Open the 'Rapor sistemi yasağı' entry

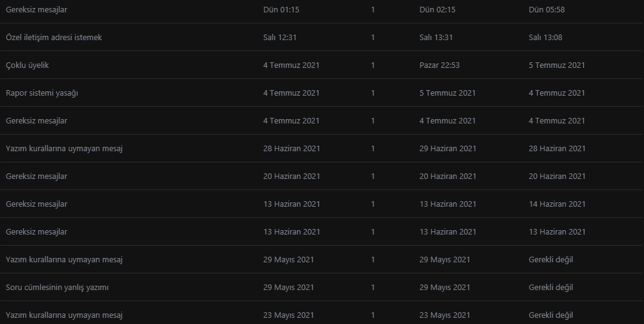point(42,93)
